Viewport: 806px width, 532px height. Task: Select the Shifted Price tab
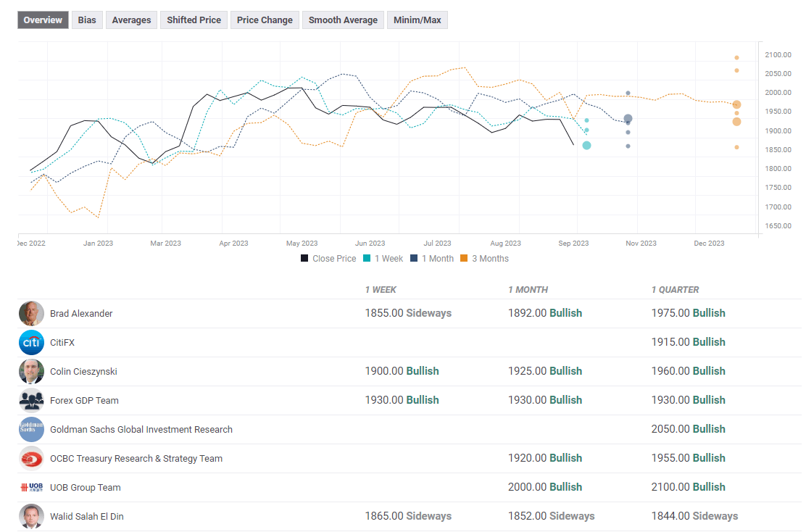pyautogui.click(x=194, y=20)
